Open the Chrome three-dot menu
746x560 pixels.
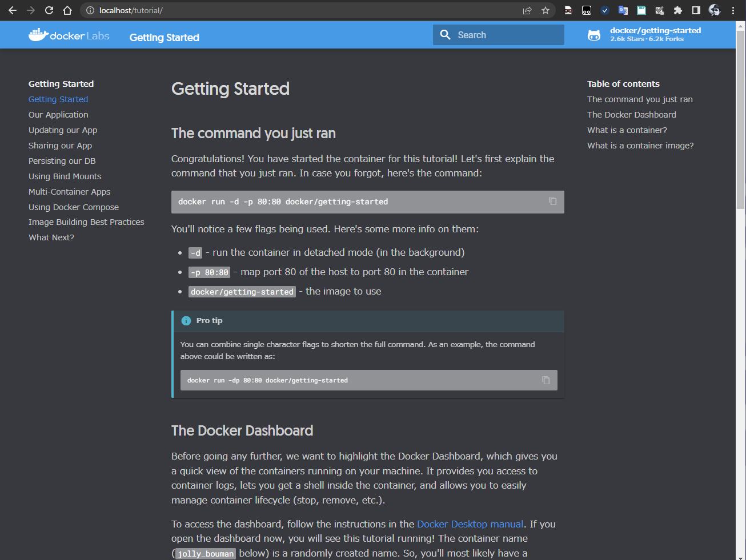[733, 10]
